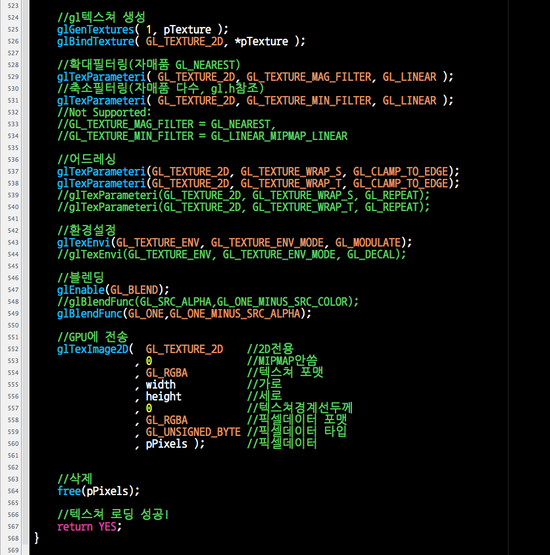This screenshot has width=550, height=555.
Task: Click the *pTexture argument in glBindTexture
Action: (x=261, y=41)
